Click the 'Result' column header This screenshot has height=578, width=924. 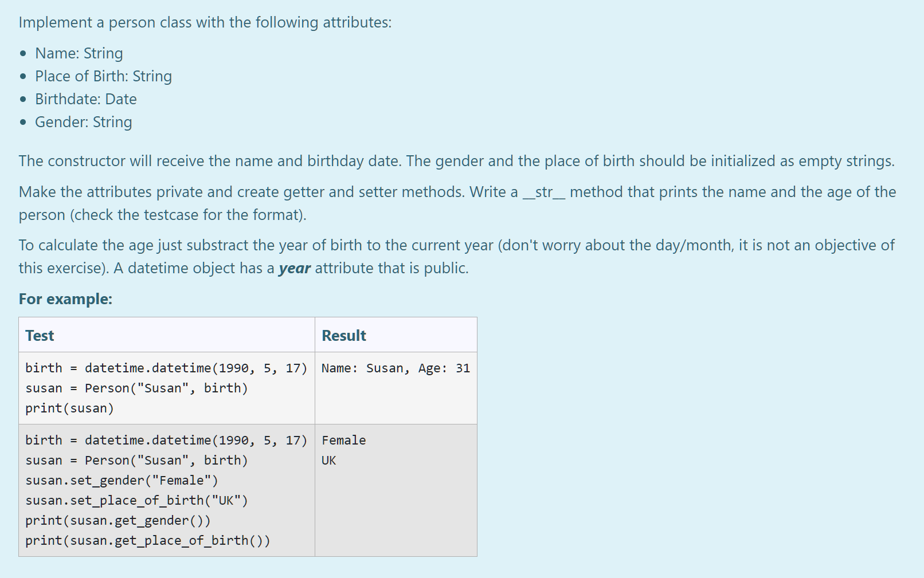pyautogui.click(x=343, y=335)
